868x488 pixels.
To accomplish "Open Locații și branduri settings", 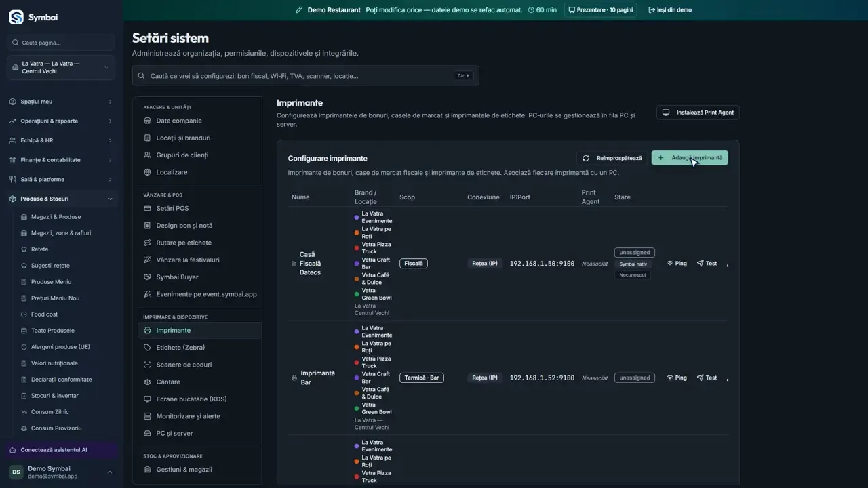I will coord(199,138).
